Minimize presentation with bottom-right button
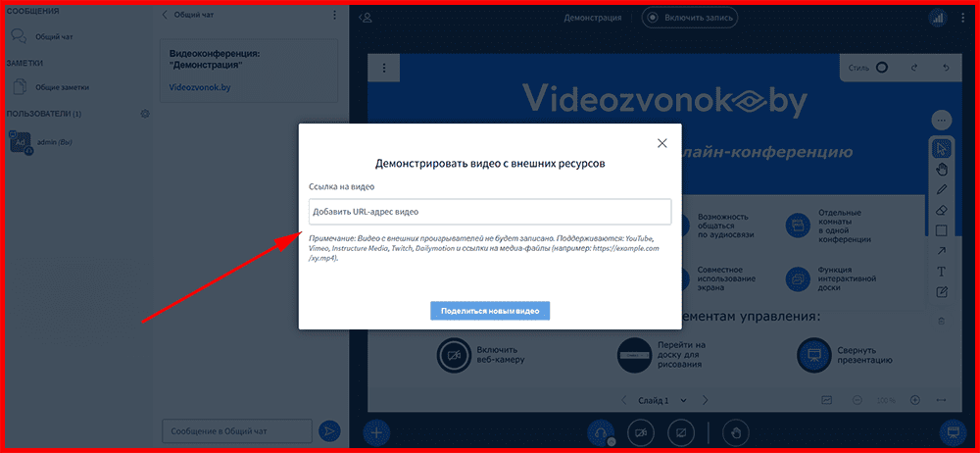Screen dimensions: 980x453 pyautogui.click(x=954, y=432)
